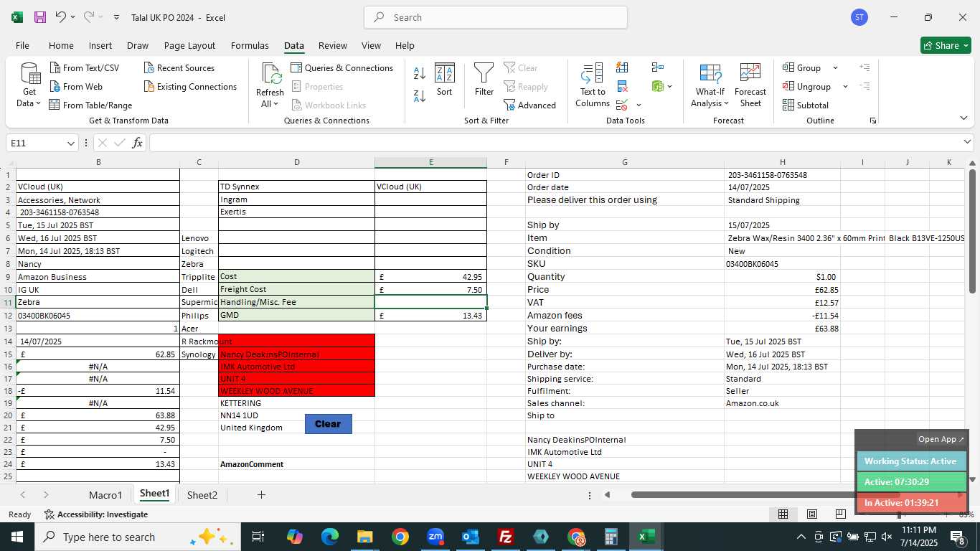
Task: Click the formula bar input field
Action: [555, 143]
